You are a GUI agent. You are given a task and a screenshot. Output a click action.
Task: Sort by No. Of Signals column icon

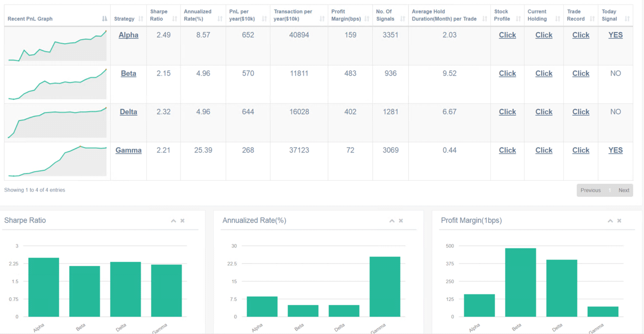pyautogui.click(x=402, y=19)
